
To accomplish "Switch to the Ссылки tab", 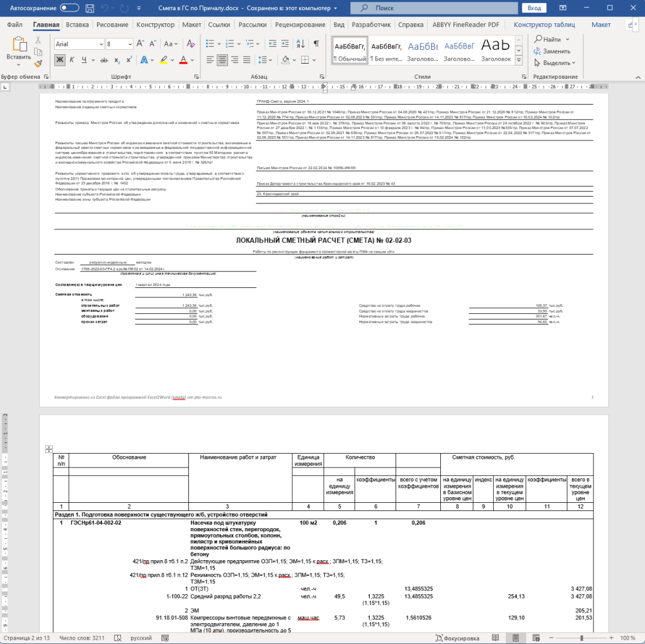I will (x=219, y=25).
